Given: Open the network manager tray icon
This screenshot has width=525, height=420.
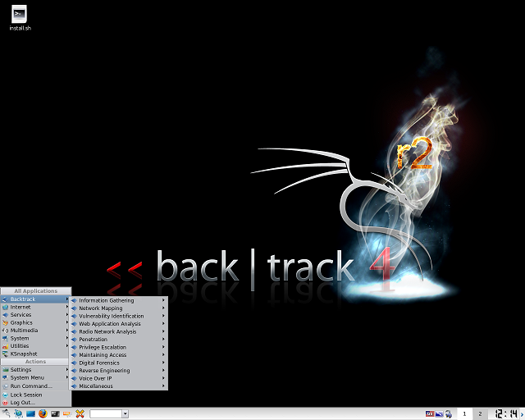Looking at the screenshot, I should (x=449, y=414).
